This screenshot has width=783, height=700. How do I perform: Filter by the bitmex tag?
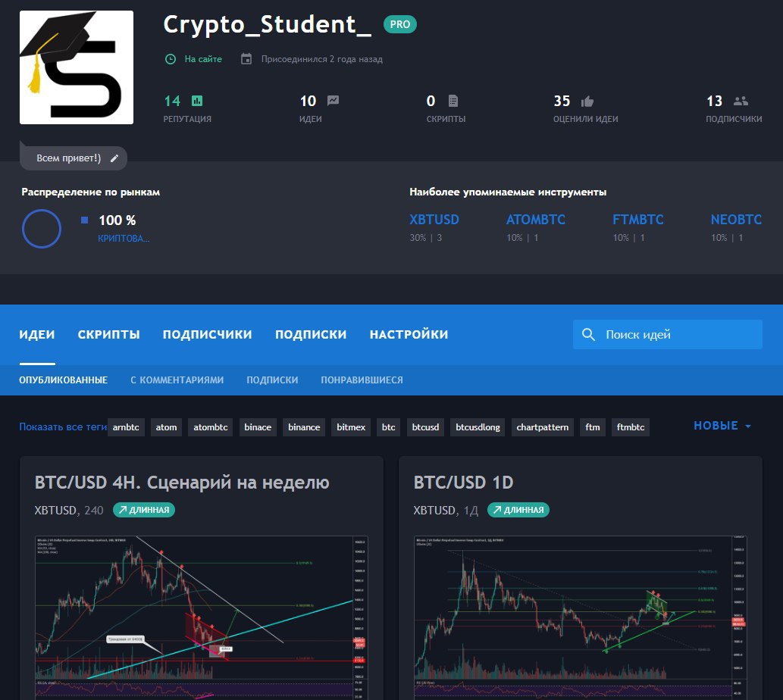point(351,427)
